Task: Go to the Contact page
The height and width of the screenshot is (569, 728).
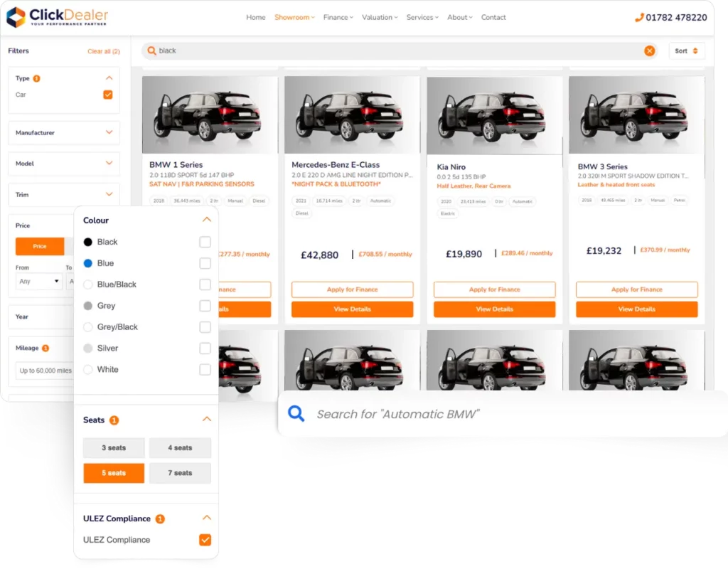Action: click(x=493, y=17)
